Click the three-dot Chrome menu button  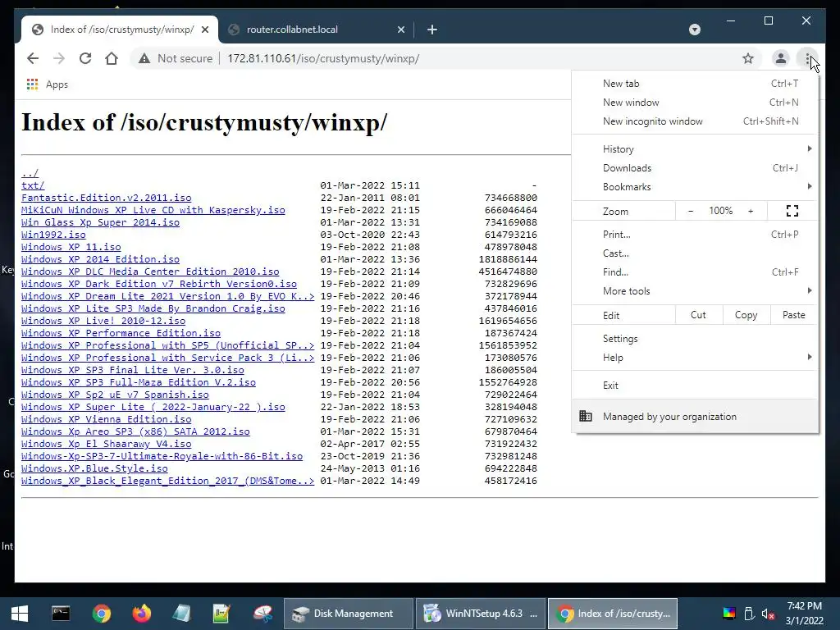[807, 58]
